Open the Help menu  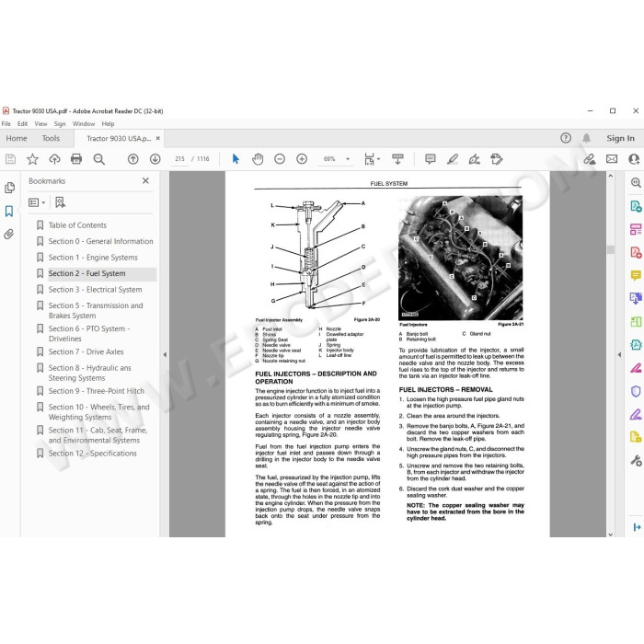click(x=108, y=123)
